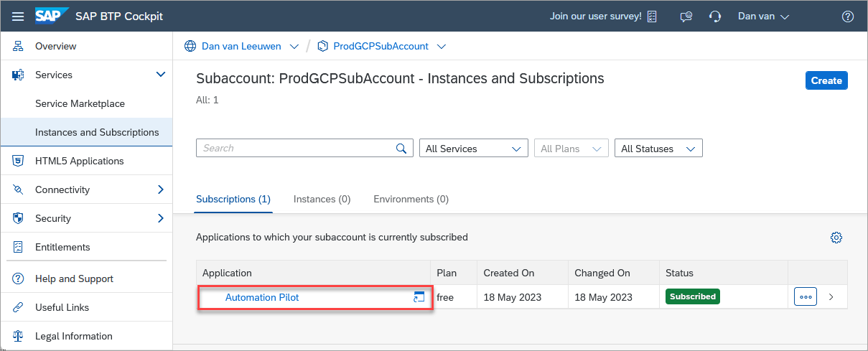Open the All Services filter dropdown

(x=474, y=149)
